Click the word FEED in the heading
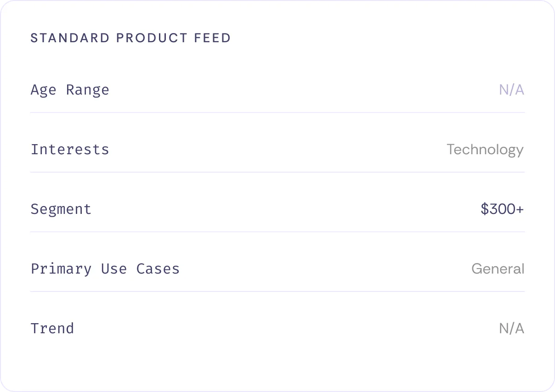The image size is (555, 392). coord(212,38)
